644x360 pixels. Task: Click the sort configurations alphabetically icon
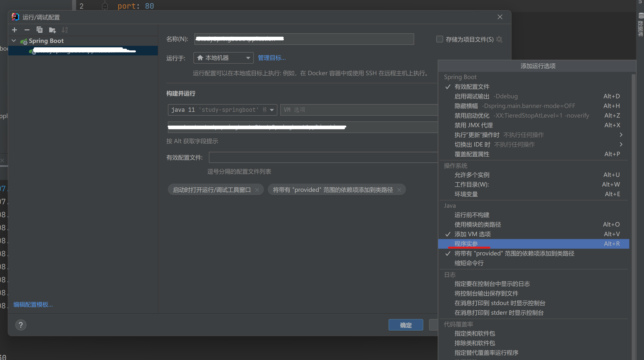(65, 30)
